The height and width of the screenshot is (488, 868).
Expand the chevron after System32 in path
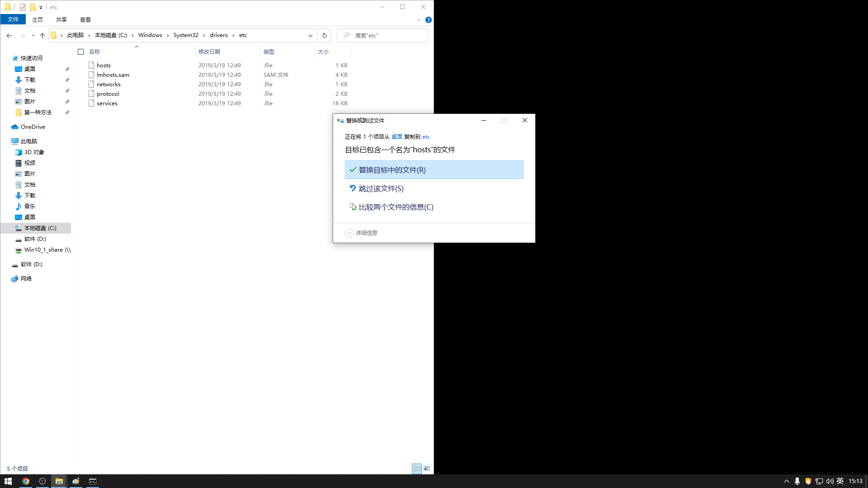coord(204,35)
